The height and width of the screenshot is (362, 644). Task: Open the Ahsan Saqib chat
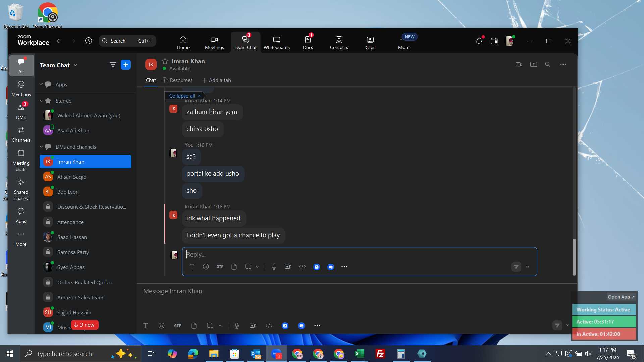(86, 177)
